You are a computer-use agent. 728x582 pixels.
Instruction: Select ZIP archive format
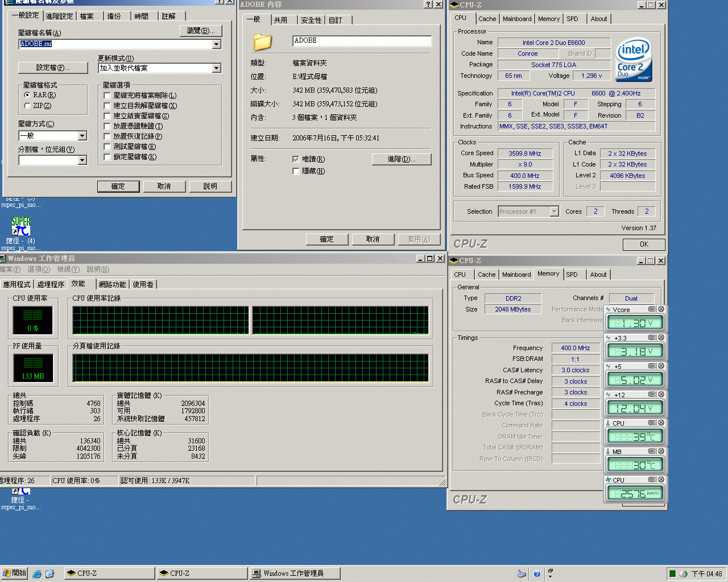click(x=27, y=105)
